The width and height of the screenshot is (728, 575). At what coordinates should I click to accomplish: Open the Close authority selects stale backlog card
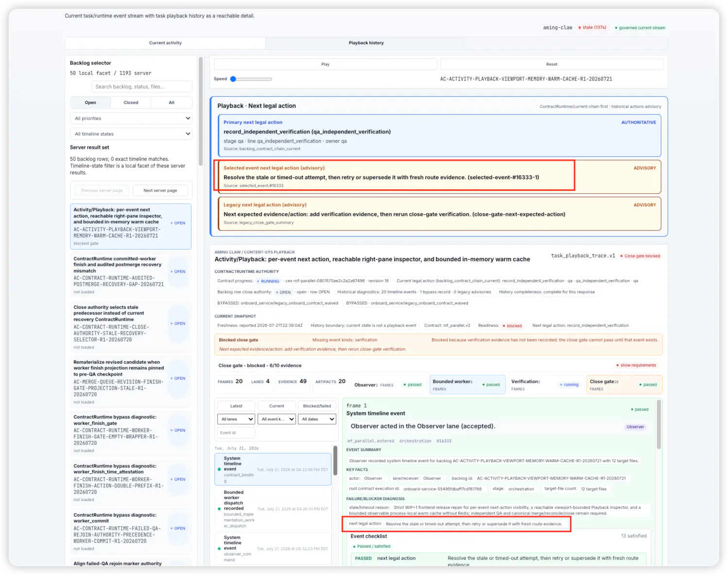click(131, 327)
